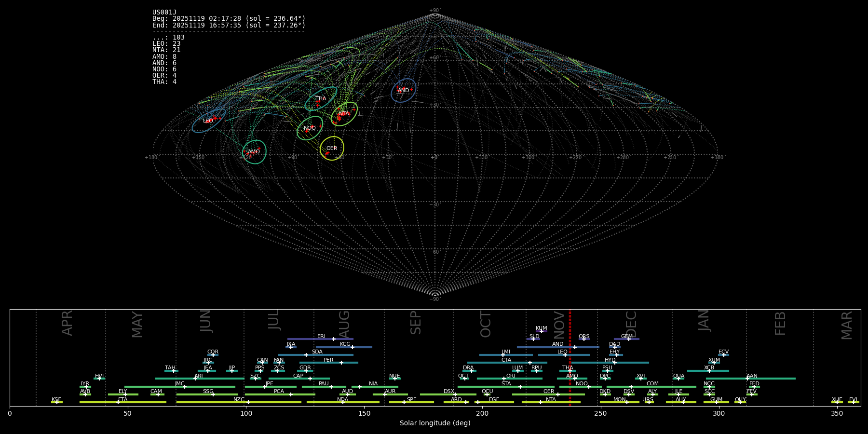Select the NTA radiant ellipse
Screen dimensions: 868x434
click(344, 114)
